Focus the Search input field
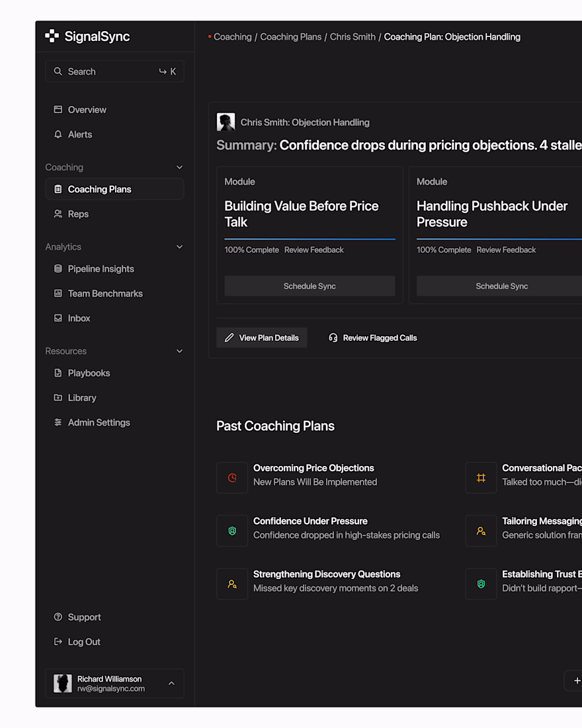 [114, 71]
